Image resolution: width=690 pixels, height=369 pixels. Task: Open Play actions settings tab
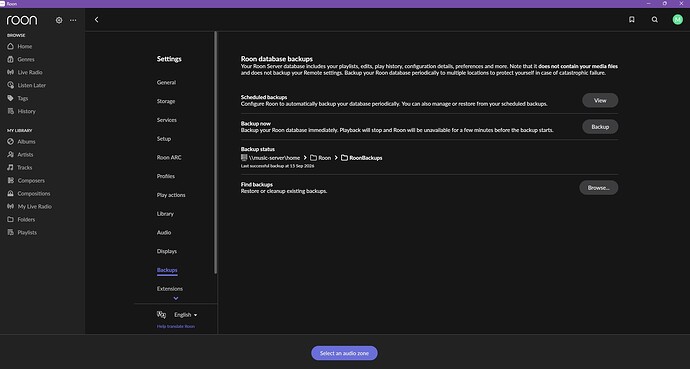pyautogui.click(x=171, y=195)
